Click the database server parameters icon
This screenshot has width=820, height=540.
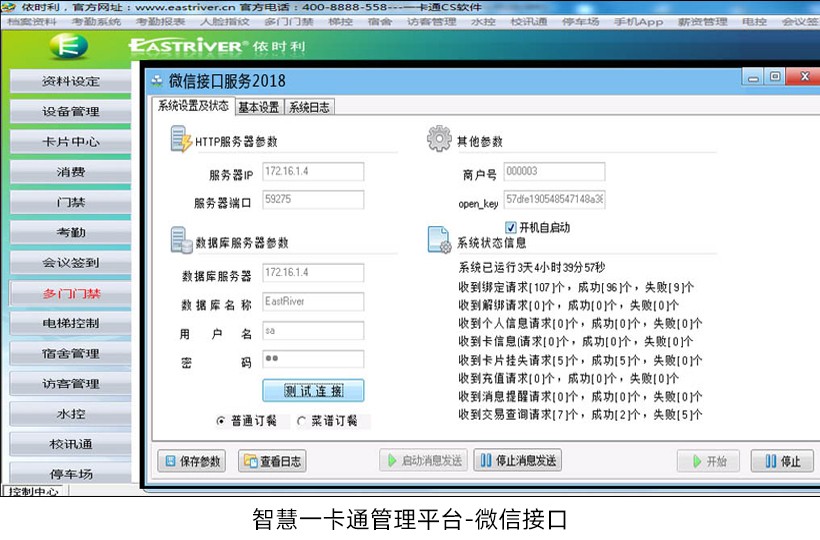click(181, 241)
